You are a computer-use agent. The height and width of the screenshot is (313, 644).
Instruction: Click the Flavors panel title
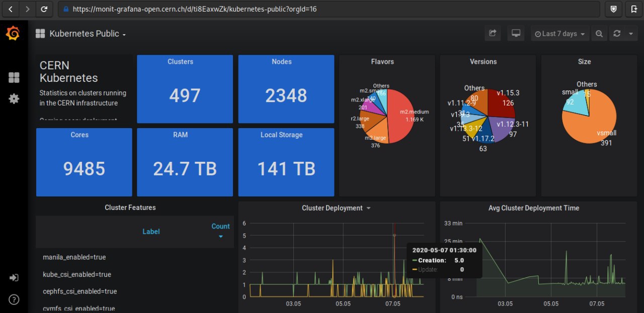tap(382, 61)
